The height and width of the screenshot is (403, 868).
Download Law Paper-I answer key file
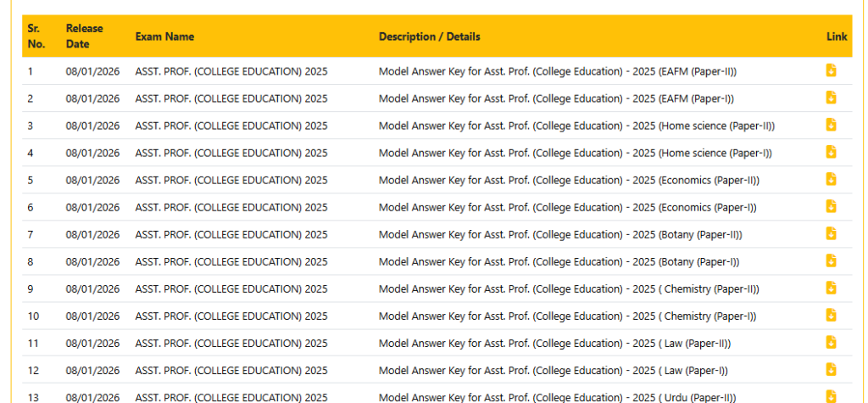click(x=831, y=369)
